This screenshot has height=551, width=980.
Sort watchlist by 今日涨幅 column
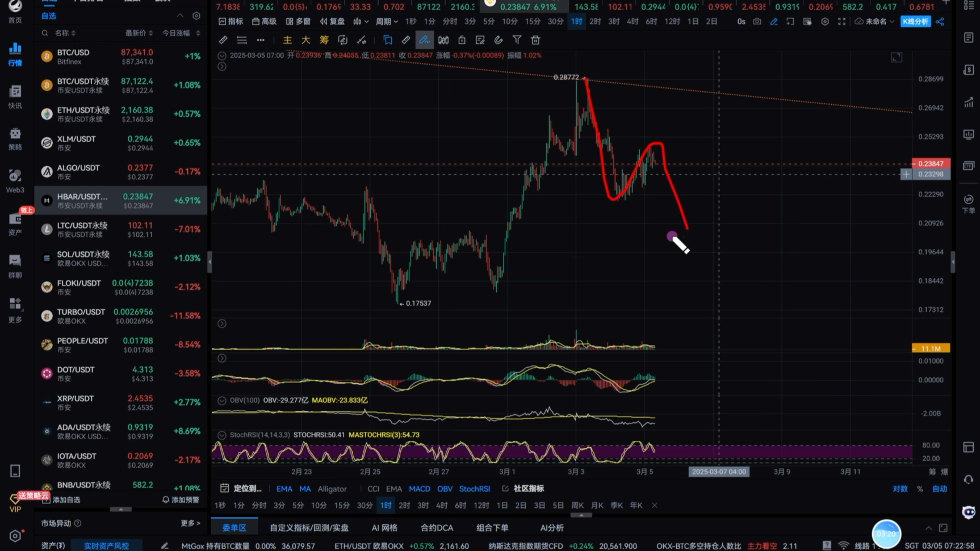pos(181,33)
